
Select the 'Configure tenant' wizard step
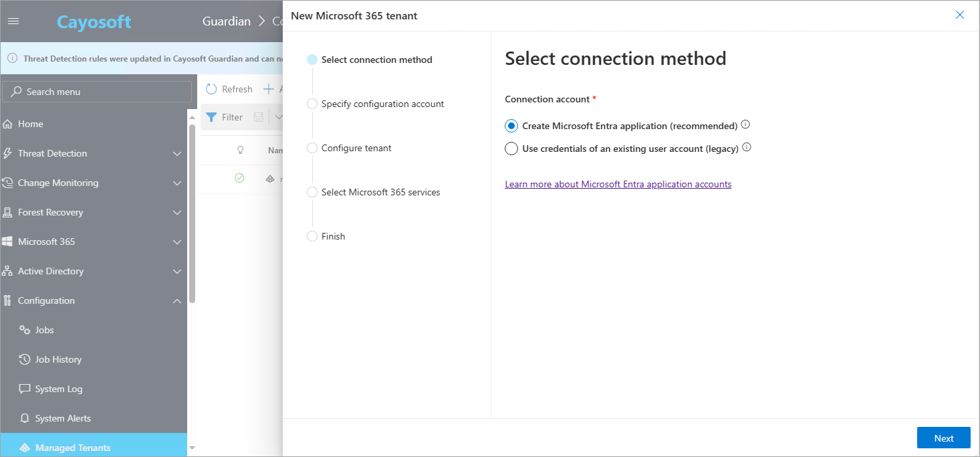pos(349,148)
